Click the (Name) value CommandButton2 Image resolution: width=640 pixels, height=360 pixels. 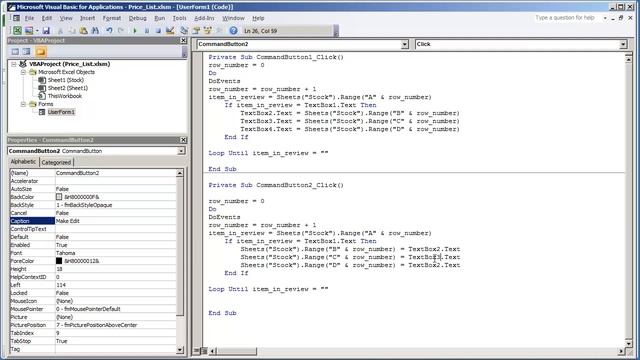pos(77,173)
